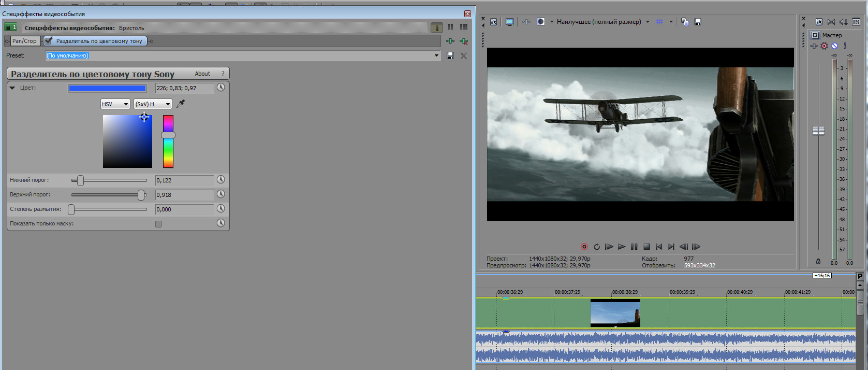Solo the Master bus with exclamation icon
Viewport: 868px width, 370px height.
845,46
